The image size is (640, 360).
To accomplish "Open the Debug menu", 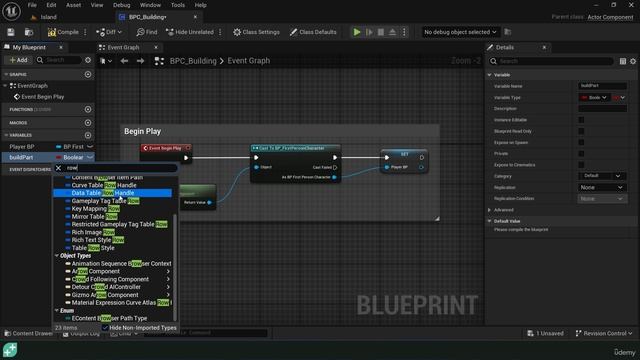I will coord(121,5).
